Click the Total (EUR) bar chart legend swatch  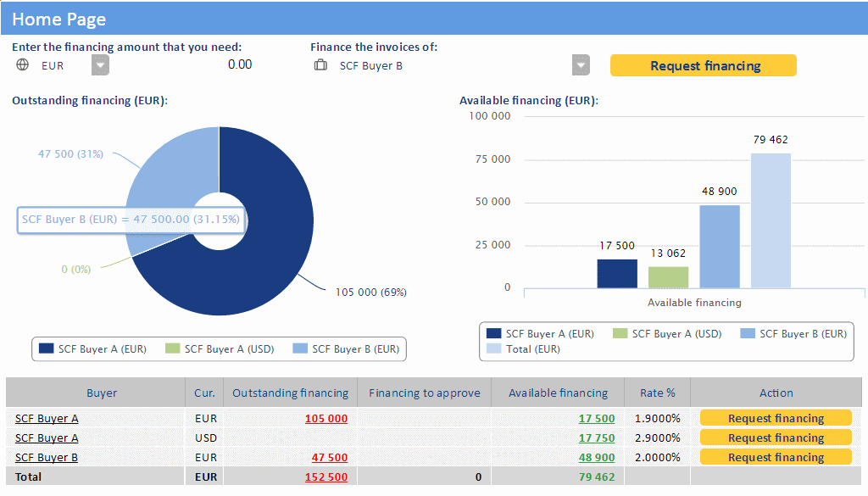(x=493, y=348)
